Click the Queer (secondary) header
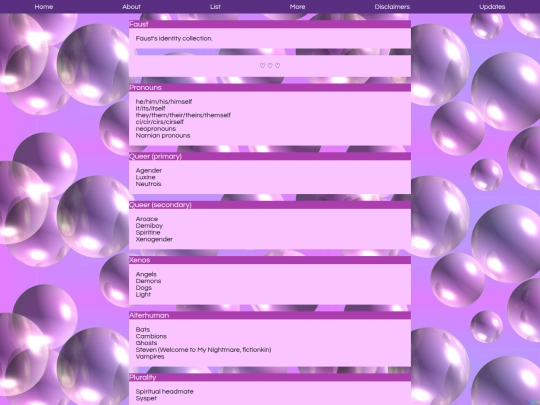 coord(270,205)
